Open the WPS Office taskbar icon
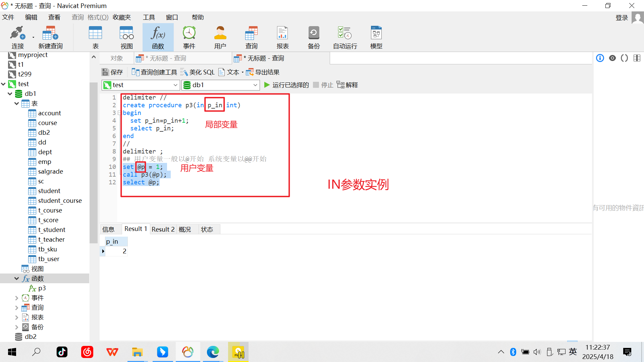This screenshot has height=362, width=644. point(112,352)
